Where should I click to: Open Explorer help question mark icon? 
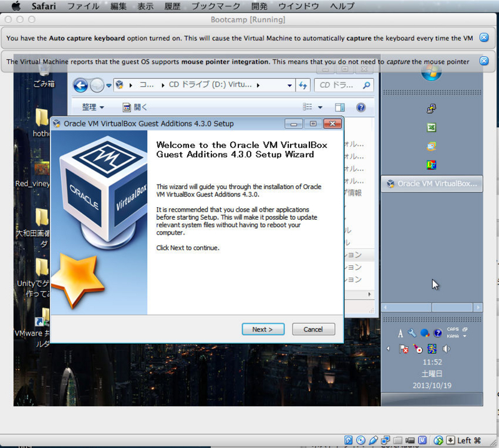point(361,107)
